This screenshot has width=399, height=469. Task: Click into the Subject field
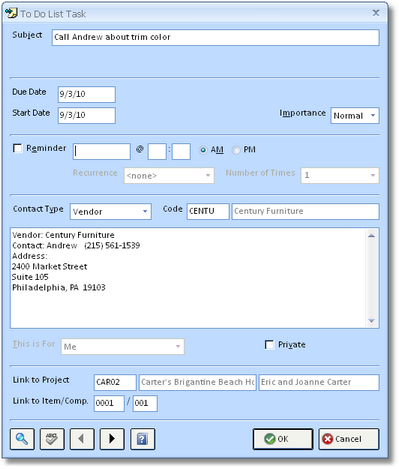coord(215,37)
